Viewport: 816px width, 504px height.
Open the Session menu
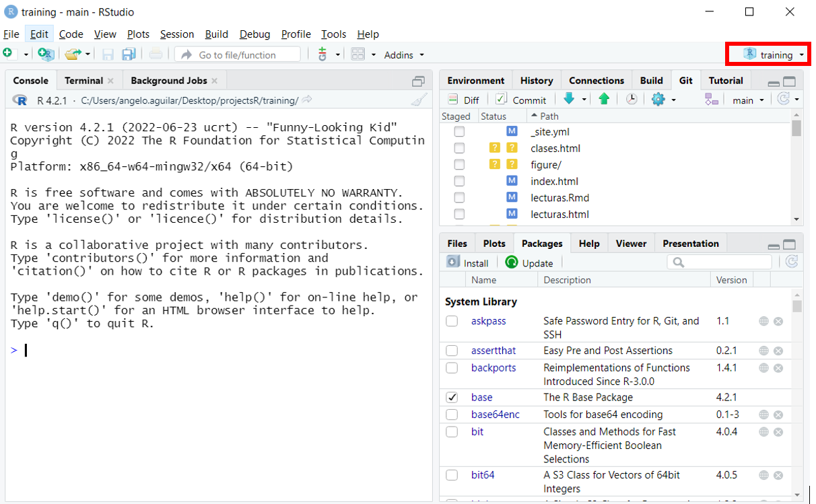(177, 34)
